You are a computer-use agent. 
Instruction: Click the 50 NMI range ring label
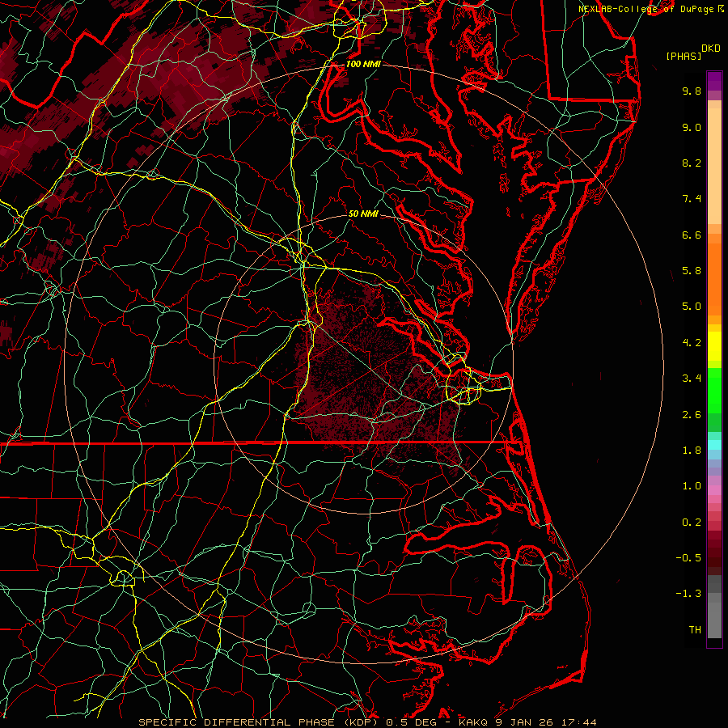pyautogui.click(x=363, y=214)
